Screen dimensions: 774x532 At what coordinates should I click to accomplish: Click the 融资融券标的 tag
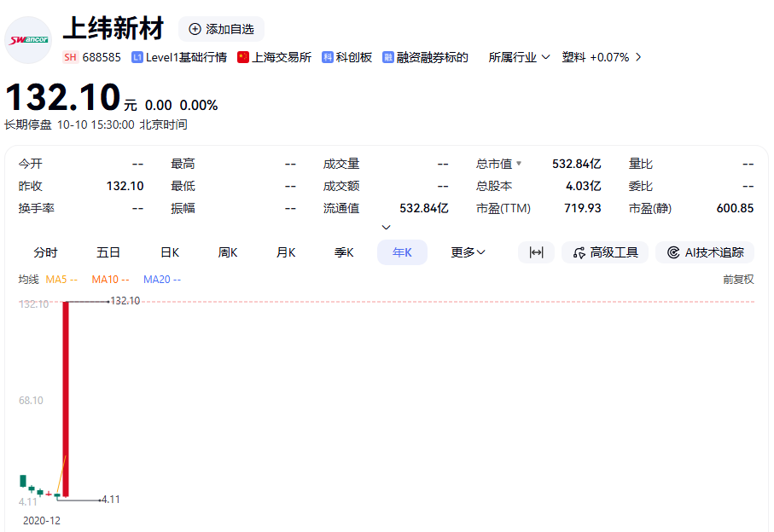coord(425,57)
